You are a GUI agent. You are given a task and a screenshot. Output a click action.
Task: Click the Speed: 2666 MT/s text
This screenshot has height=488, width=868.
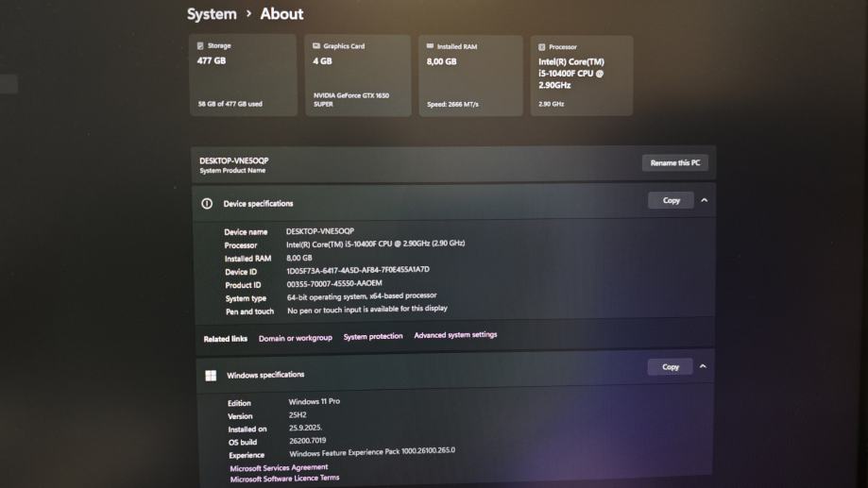(452, 104)
